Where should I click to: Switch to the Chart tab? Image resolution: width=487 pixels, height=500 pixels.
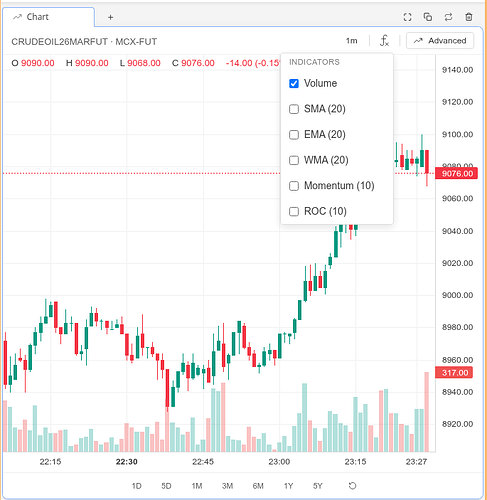(49, 17)
